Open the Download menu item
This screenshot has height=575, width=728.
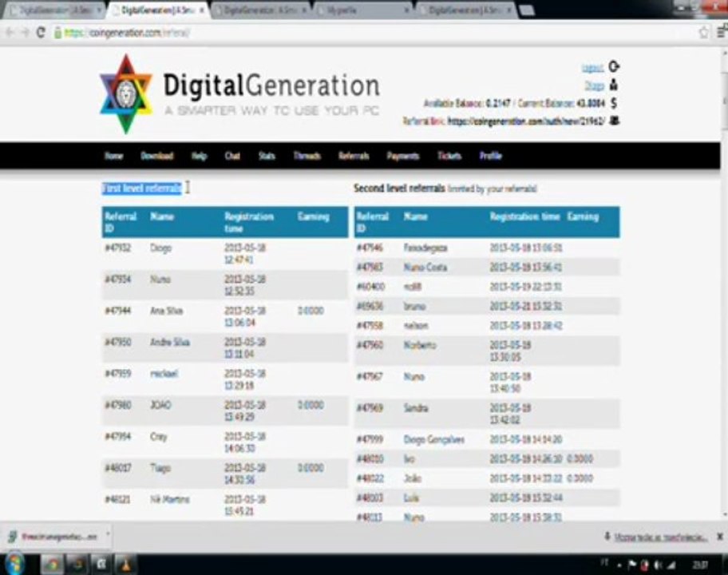pyautogui.click(x=157, y=156)
